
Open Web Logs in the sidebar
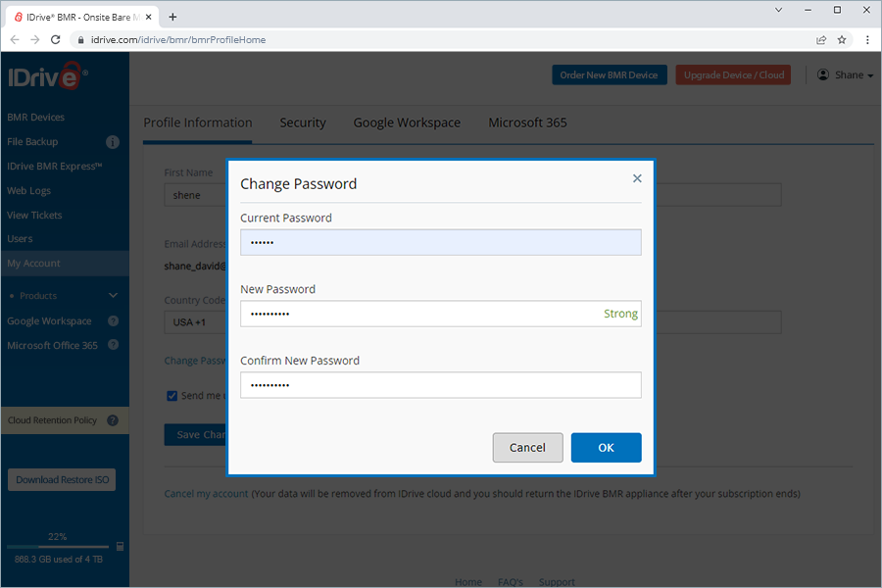pos(28,191)
